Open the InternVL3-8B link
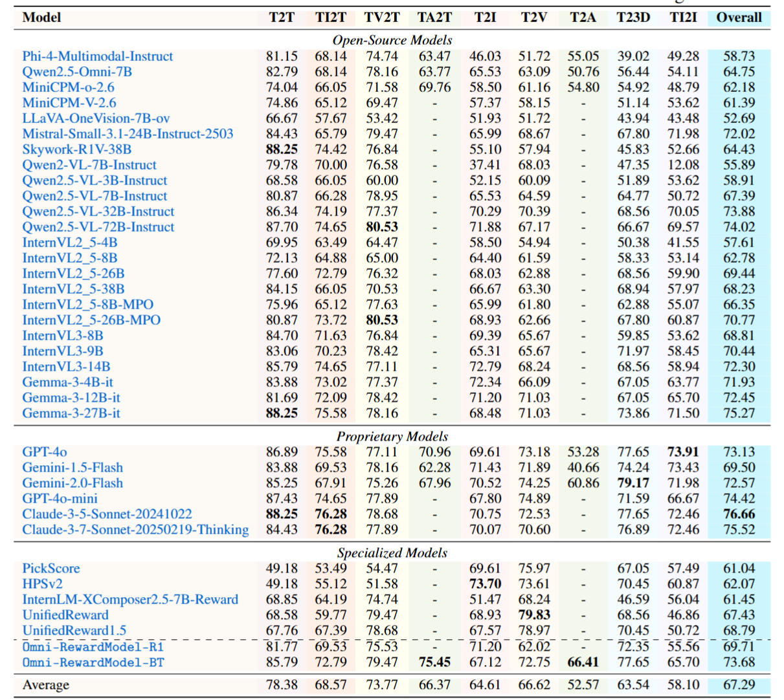784x700 pixels. tap(63, 336)
